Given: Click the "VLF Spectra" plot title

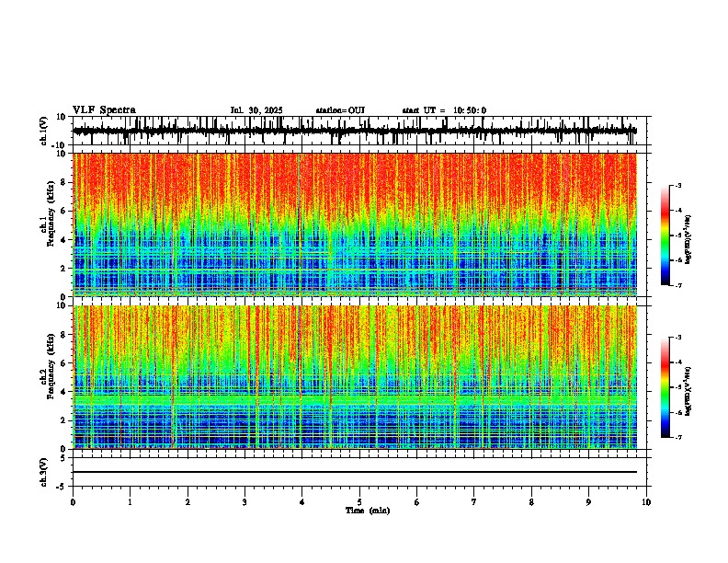Looking at the screenshot, I should 104,110.
